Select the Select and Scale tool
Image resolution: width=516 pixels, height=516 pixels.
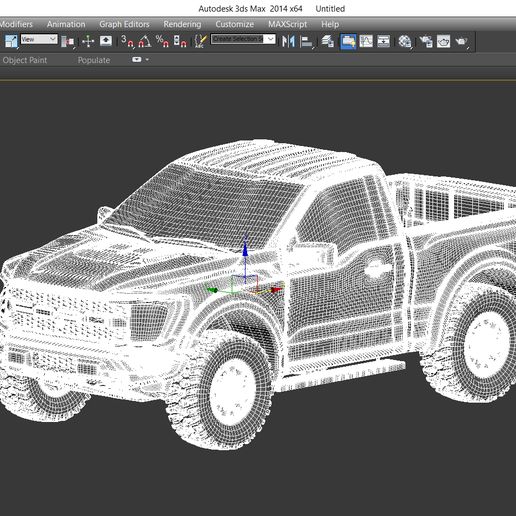11,41
